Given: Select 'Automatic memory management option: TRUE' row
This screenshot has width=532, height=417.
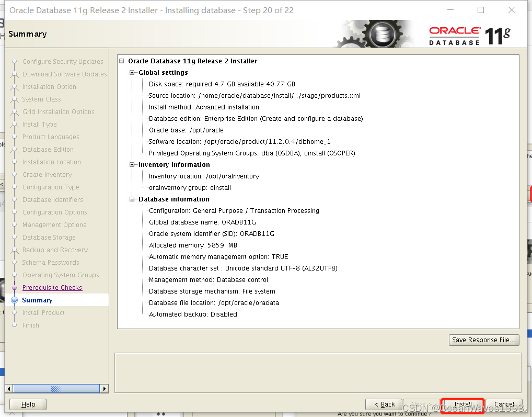Looking at the screenshot, I should pos(218,257).
